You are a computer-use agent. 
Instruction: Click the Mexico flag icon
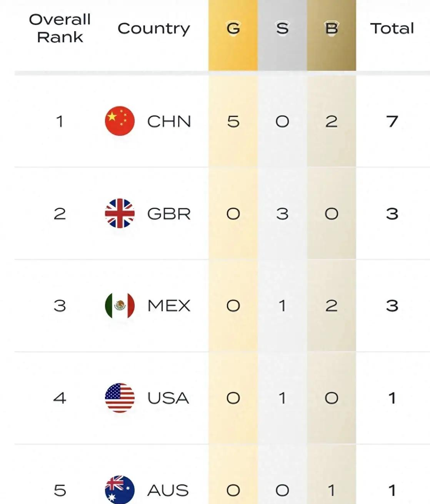tap(120, 305)
